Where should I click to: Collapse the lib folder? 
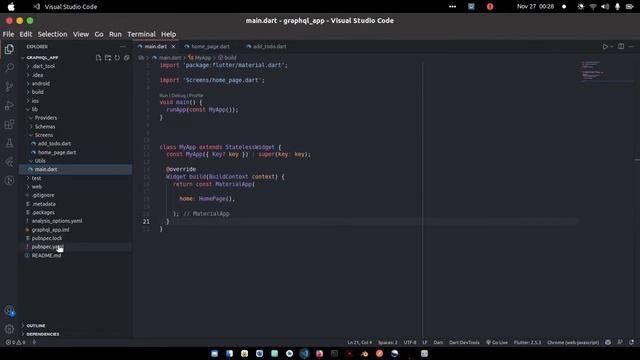pos(35,109)
